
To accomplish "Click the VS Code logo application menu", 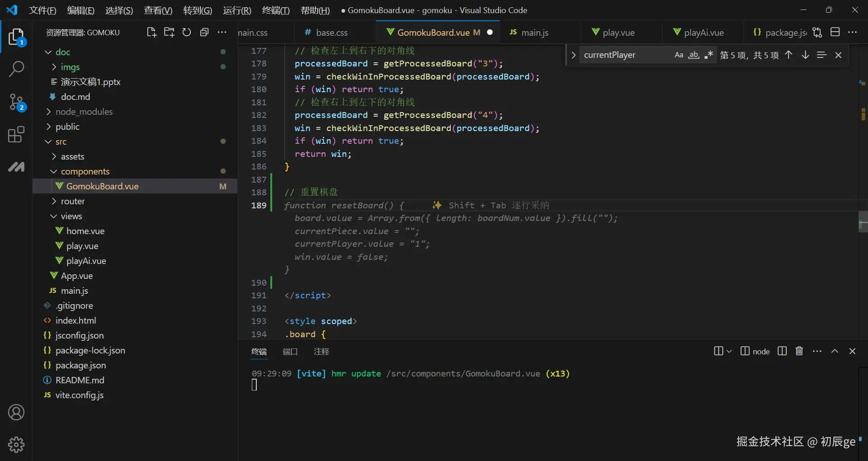I will pyautogui.click(x=12, y=10).
